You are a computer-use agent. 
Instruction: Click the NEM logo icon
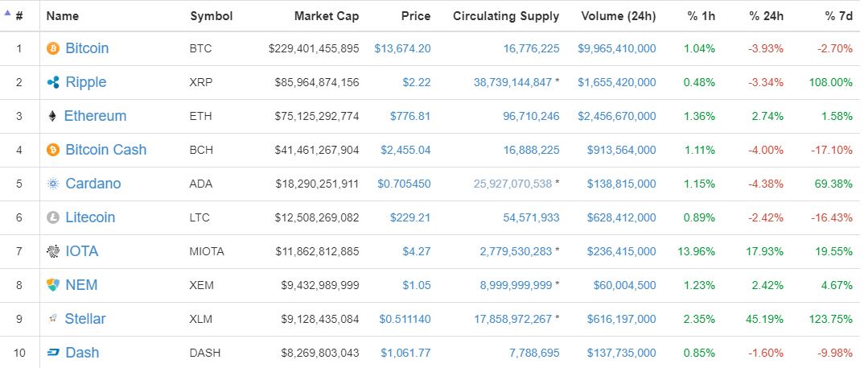point(53,285)
